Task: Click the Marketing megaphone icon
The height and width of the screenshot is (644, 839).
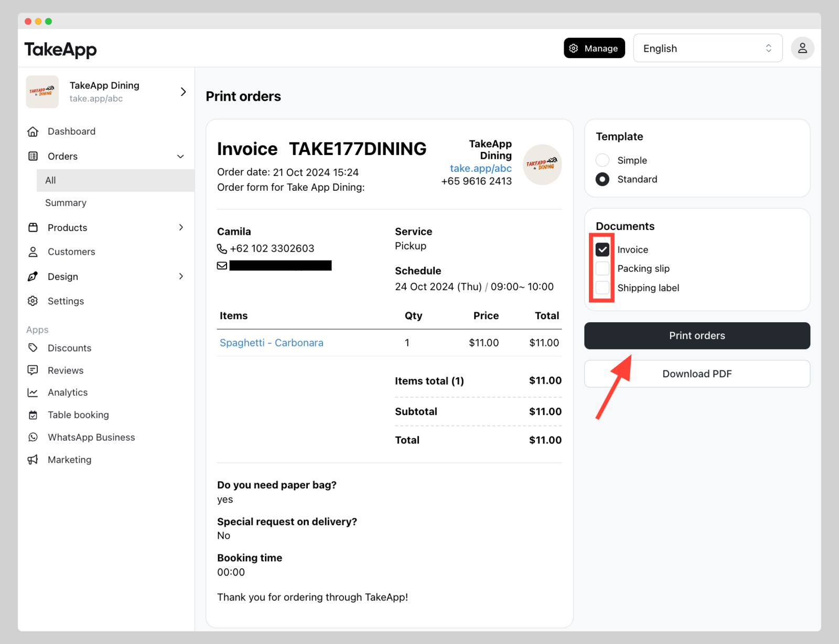Action: pos(33,460)
